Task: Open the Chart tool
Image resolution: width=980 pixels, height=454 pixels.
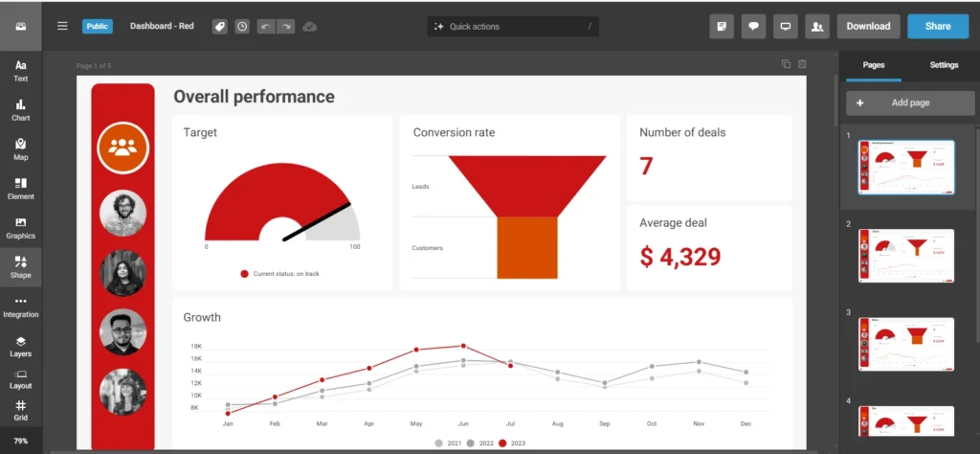Action: tap(21, 110)
